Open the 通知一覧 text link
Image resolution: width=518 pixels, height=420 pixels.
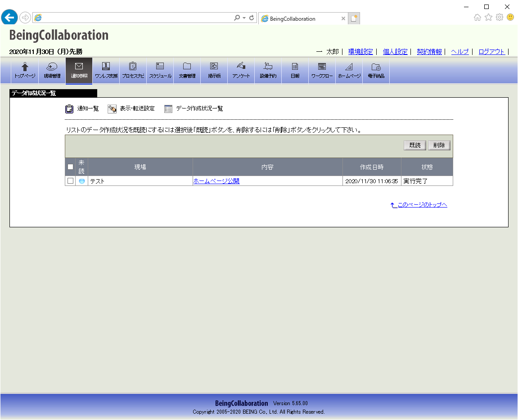click(x=88, y=109)
